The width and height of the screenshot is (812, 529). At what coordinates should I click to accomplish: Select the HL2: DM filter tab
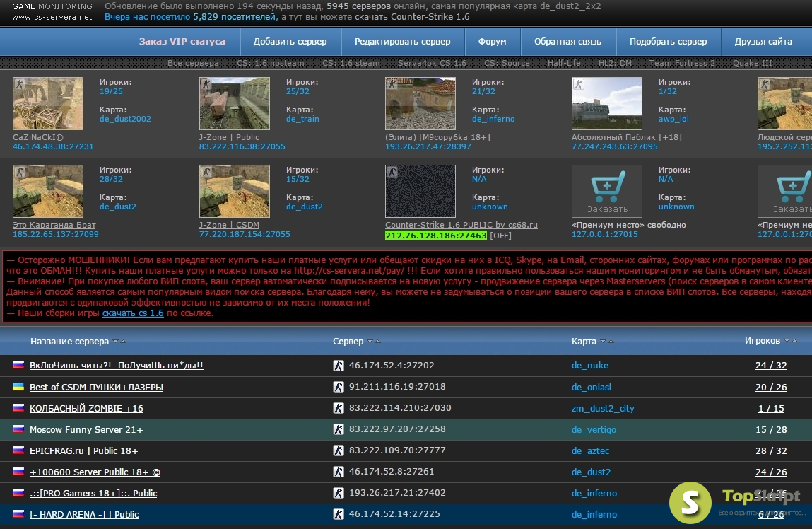pos(615,63)
